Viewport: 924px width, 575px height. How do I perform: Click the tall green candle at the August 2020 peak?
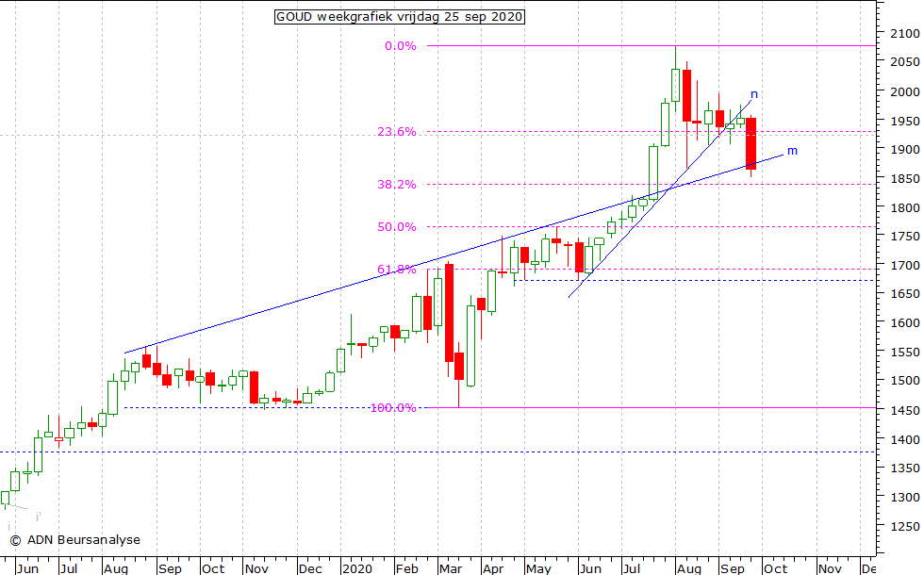click(x=675, y=86)
